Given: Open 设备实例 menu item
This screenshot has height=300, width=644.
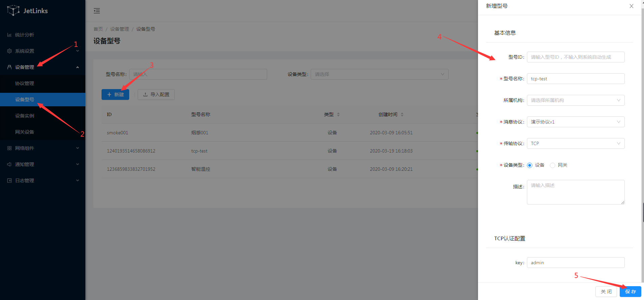Looking at the screenshot, I should coord(25,116).
